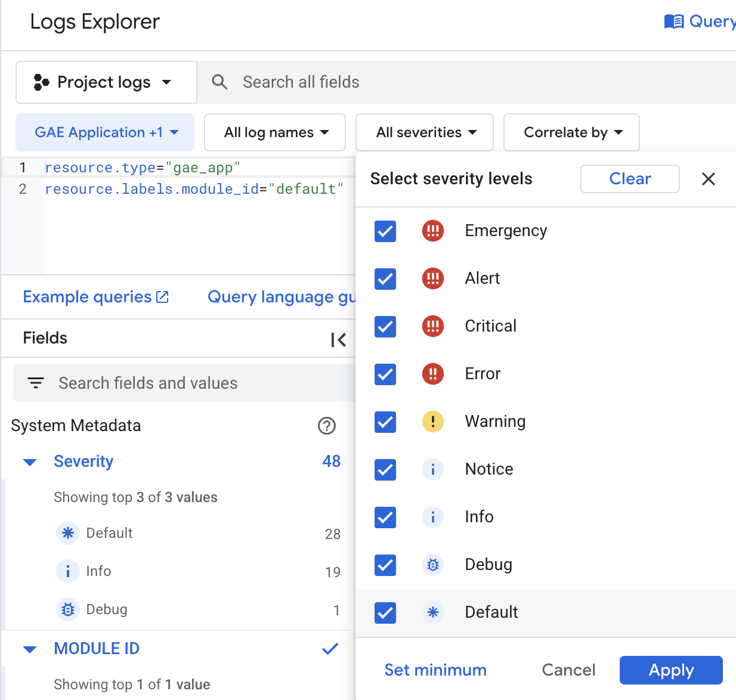Select the Info value in Severity fields
The width and height of the screenshot is (736, 700).
[x=98, y=571]
